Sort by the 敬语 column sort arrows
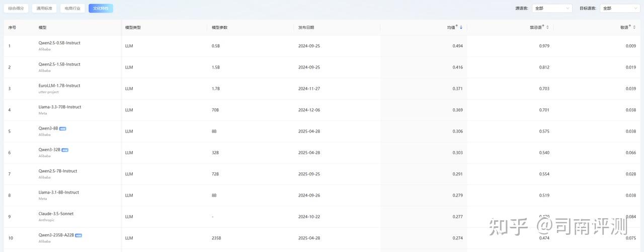 pyautogui.click(x=634, y=27)
